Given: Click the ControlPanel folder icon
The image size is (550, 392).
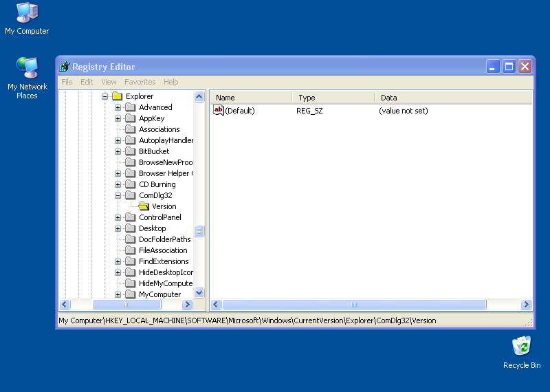Looking at the screenshot, I should pyautogui.click(x=131, y=217).
